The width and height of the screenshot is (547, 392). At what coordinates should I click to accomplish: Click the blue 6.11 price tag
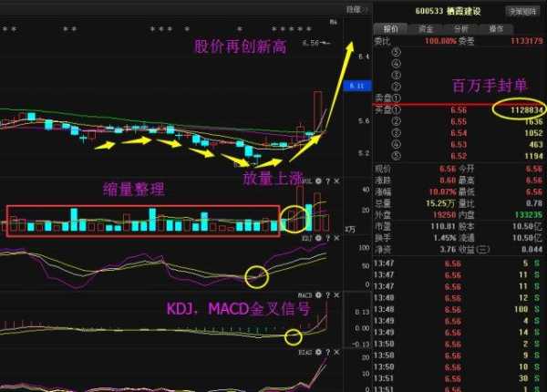click(357, 86)
